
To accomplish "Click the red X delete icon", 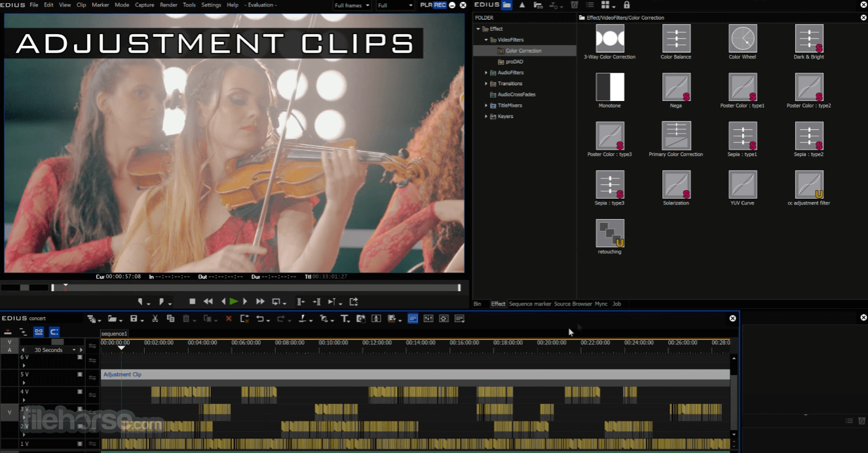I will pos(229,319).
